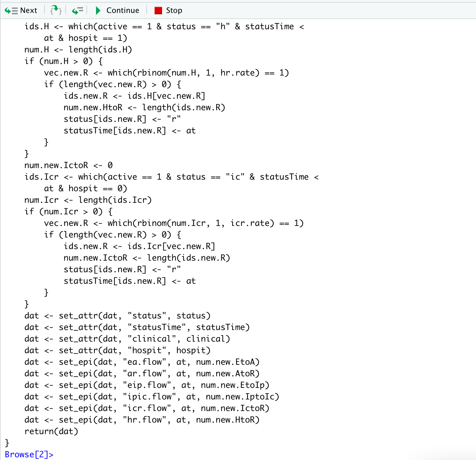Viewport: 476px width, 460px height.
Task: Finish the current function or loop icon
Action: 78,11
